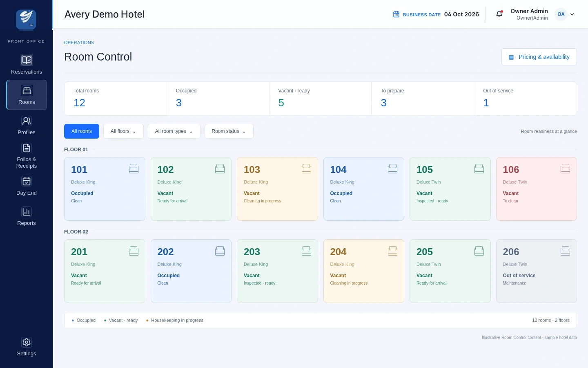Open Folios & Receipts section
588x368 pixels.
pyautogui.click(x=27, y=155)
